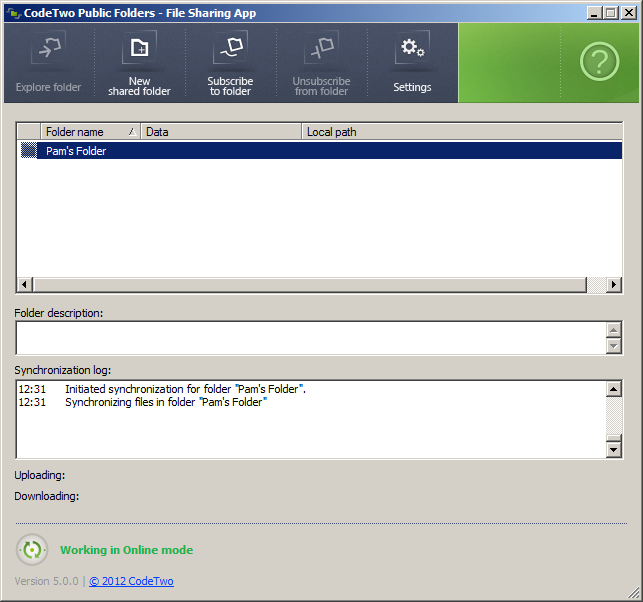
Task: Create a New shared folder
Action: point(139,62)
